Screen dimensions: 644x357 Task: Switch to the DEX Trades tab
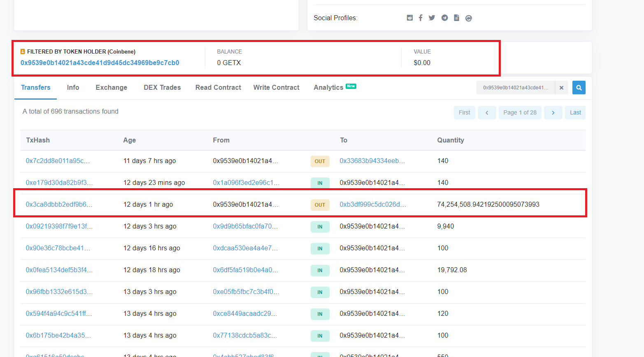point(162,88)
